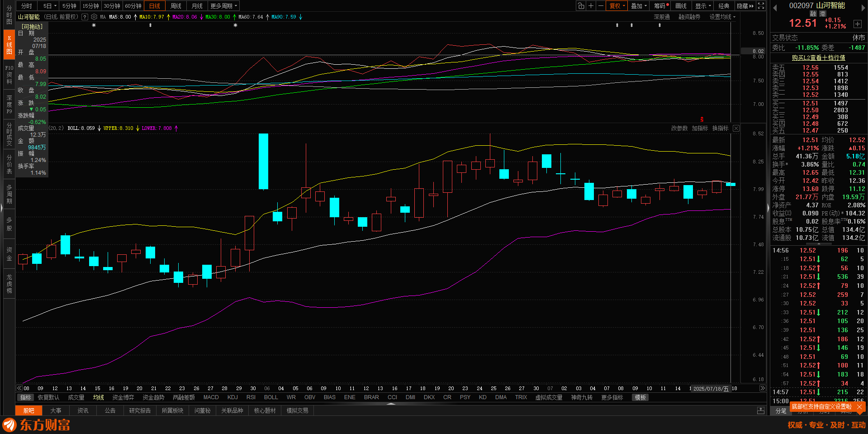Expand the 更多周期 dropdown
The image size is (868, 434).
[x=223, y=6]
